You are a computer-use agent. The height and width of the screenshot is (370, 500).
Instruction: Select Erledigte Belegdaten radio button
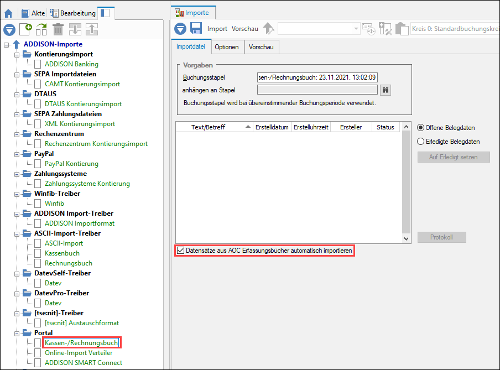pos(421,142)
